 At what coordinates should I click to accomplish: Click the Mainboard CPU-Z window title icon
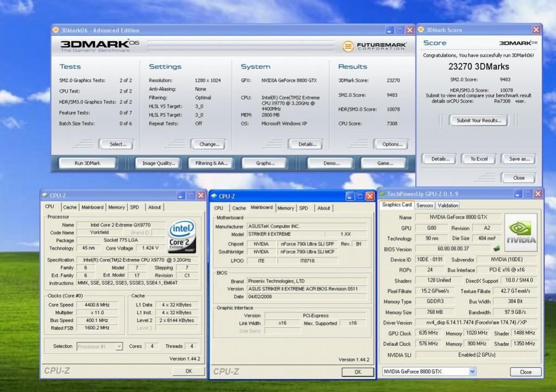tap(214, 196)
